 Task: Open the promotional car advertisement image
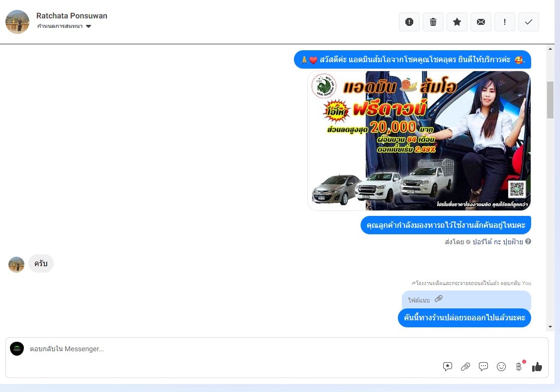point(419,141)
